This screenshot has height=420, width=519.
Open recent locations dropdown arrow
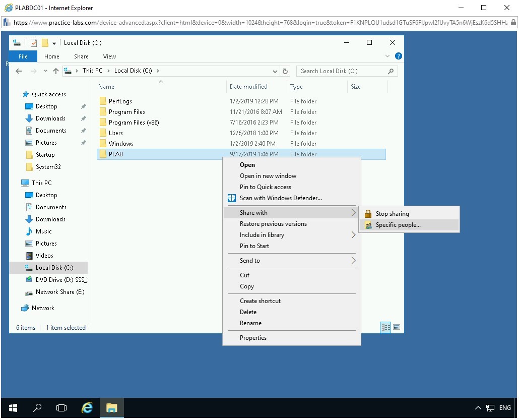(x=45, y=71)
